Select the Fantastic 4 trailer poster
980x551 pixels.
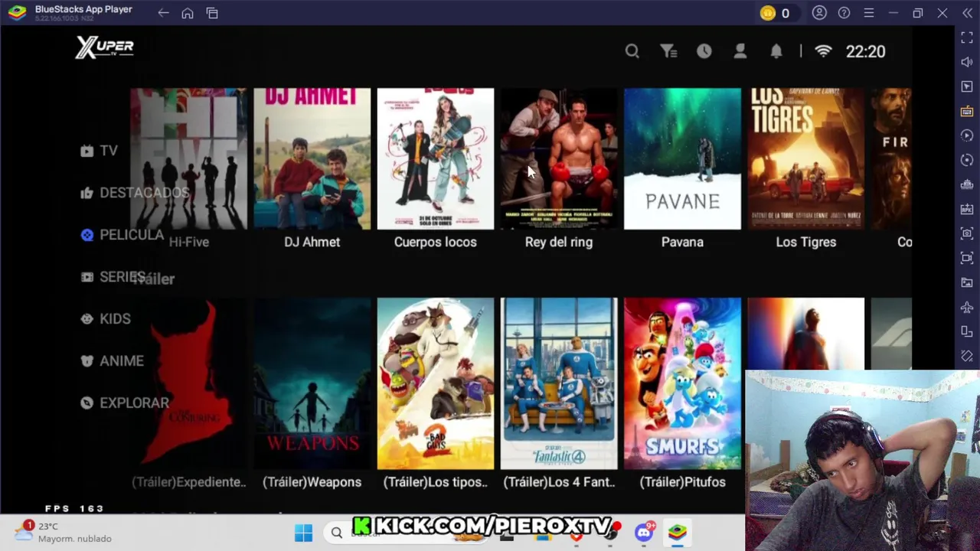coord(559,383)
